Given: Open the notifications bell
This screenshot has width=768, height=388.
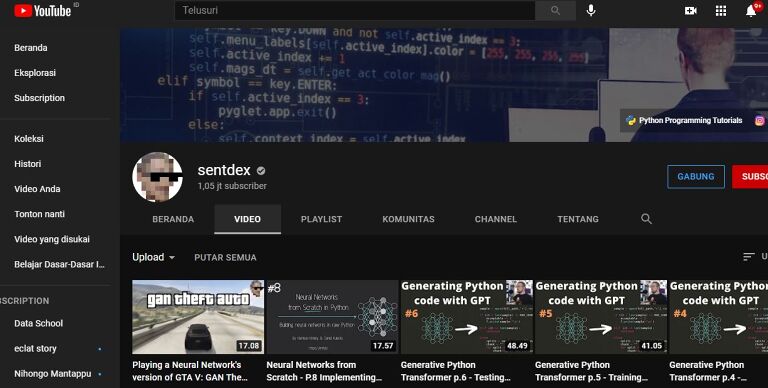Looking at the screenshot, I should tap(751, 11).
